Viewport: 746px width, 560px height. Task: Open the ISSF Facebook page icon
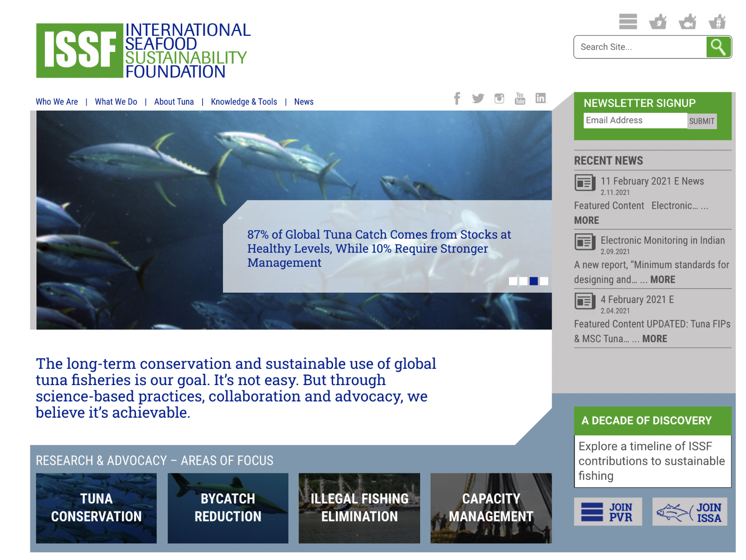457,98
